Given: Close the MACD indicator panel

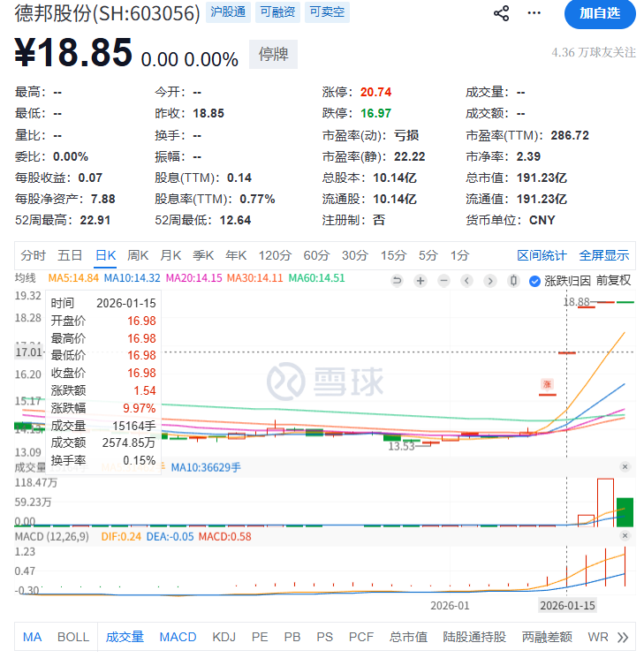Looking at the screenshot, I should pos(625,536).
